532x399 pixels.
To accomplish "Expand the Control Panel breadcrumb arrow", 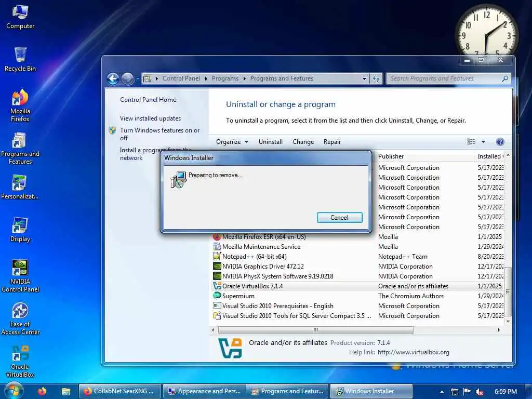I will click(x=206, y=78).
